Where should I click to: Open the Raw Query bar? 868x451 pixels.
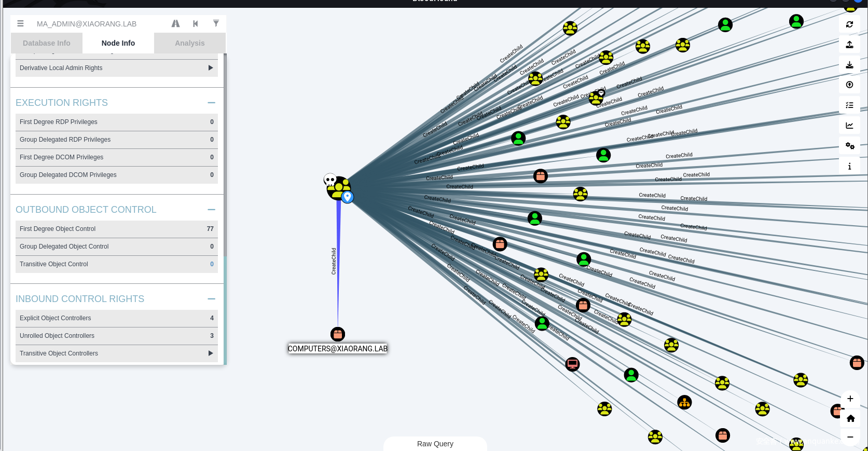pos(435,444)
